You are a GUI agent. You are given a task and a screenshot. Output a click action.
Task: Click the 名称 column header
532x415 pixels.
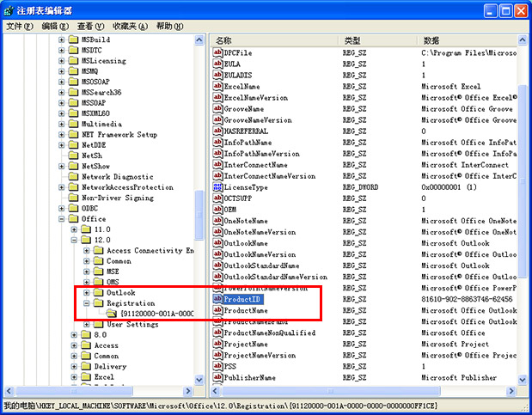tap(275, 40)
